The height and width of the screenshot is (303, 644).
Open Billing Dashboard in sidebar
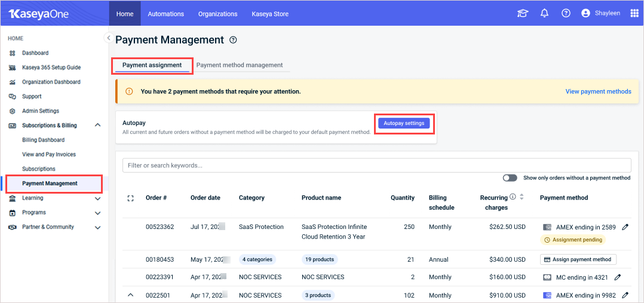click(x=43, y=140)
